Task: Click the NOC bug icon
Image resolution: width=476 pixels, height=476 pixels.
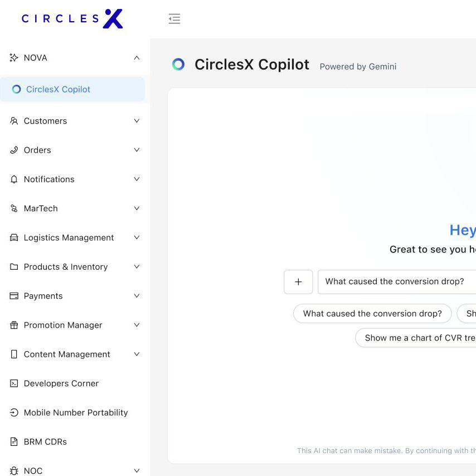Action: click(14, 470)
